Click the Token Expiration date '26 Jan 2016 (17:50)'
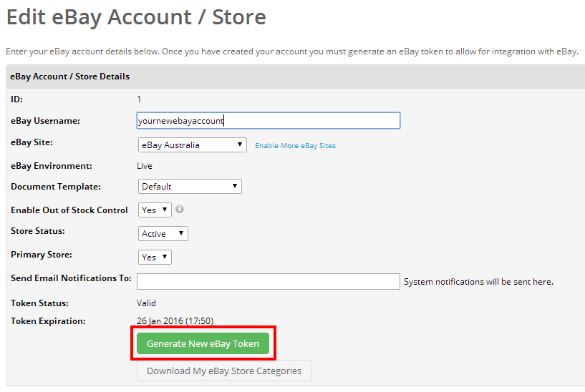 tap(175, 321)
